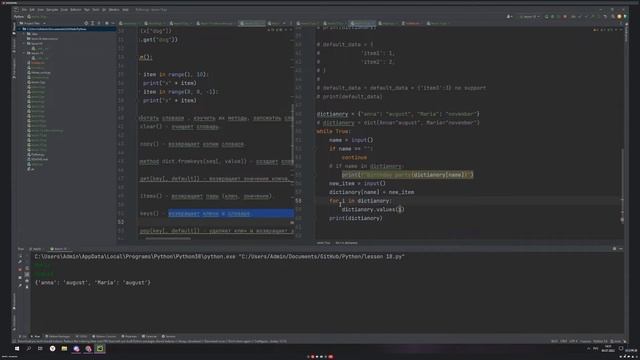Open the Navigate menu

click(x=52, y=9)
